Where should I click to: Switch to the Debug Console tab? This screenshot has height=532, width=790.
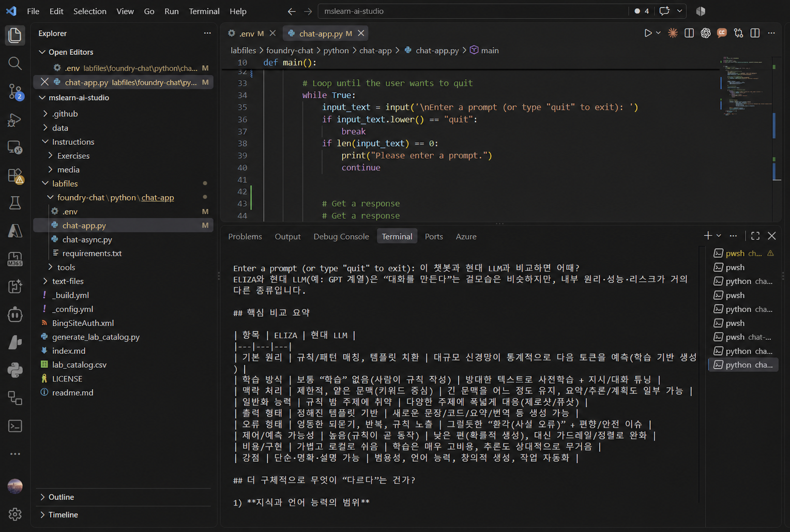[341, 236]
